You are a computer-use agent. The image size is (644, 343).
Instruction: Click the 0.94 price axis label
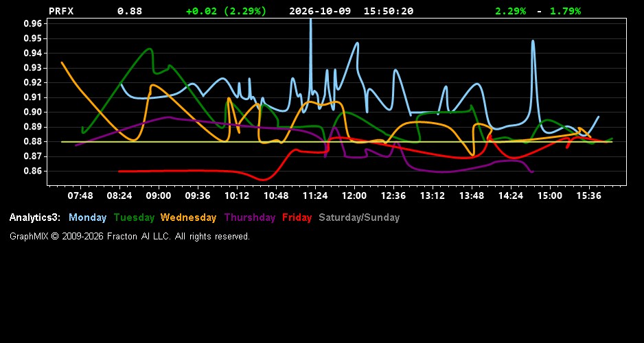click(33, 53)
